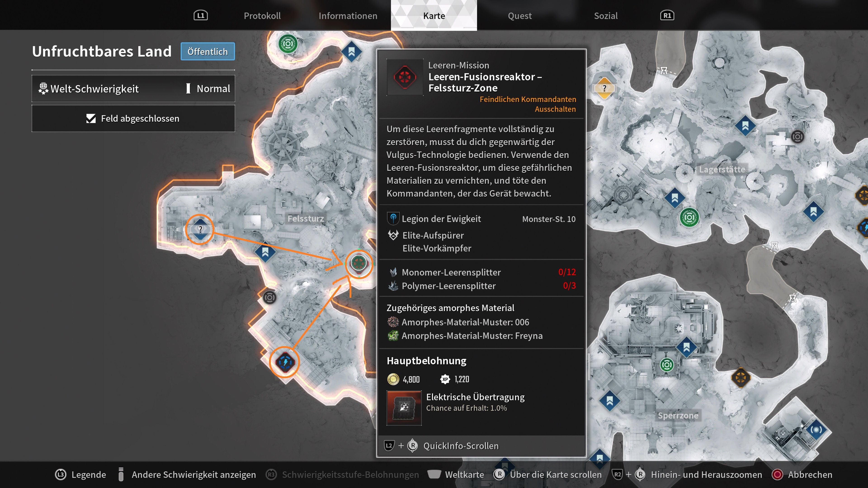Click the R1 next-tab shoulder icon
The image size is (868, 488).
tap(667, 16)
